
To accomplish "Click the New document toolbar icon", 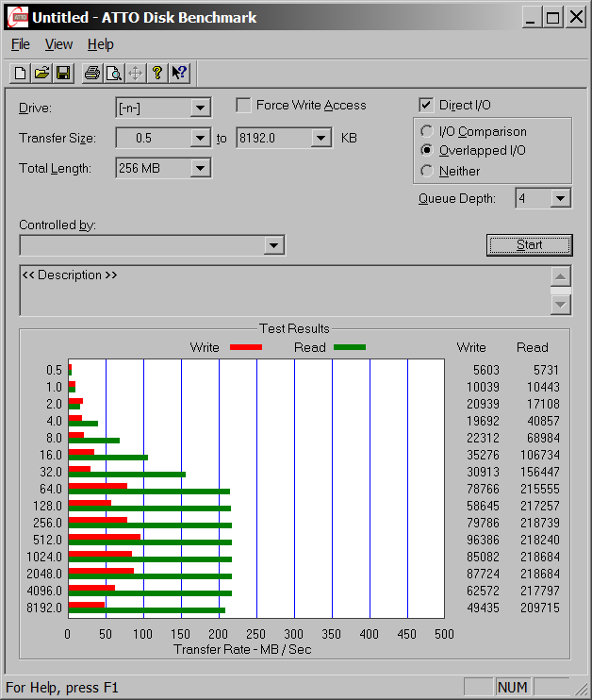I will (21, 73).
